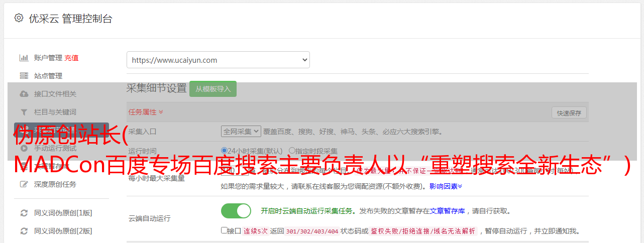Click the gear icon beside 优采云 管理控制台
This screenshot has height=243, width=644.
point(19,19)
